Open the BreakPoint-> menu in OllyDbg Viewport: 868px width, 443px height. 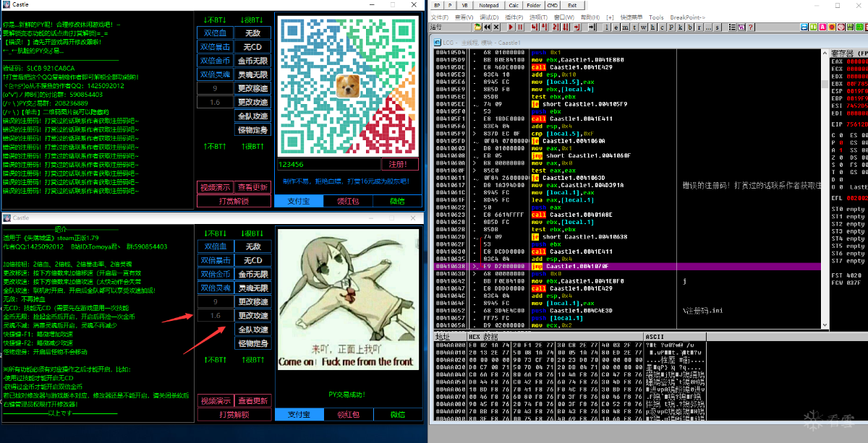[x=689, y=17]
